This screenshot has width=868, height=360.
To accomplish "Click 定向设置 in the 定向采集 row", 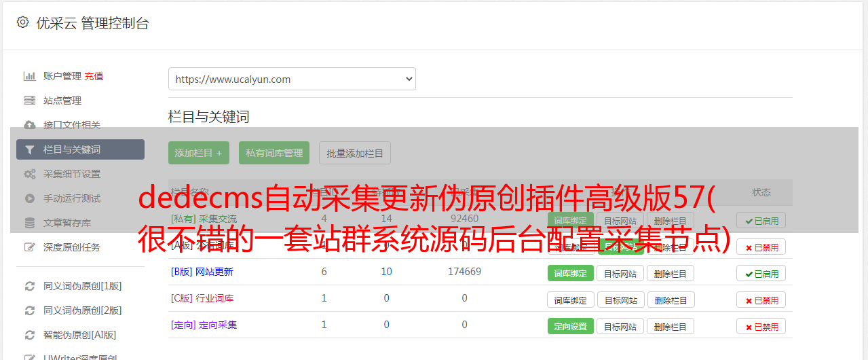I will coord(571,326).
